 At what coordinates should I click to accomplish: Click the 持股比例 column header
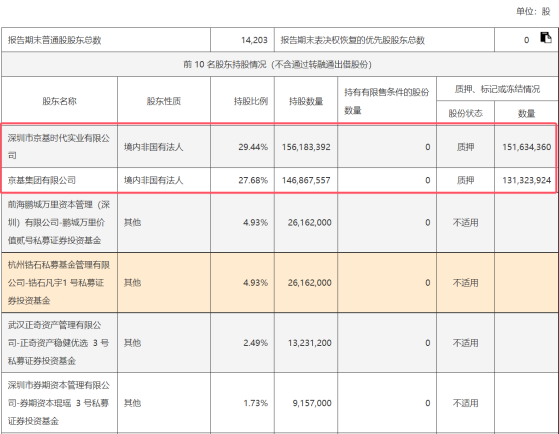[x=242, y=101]
